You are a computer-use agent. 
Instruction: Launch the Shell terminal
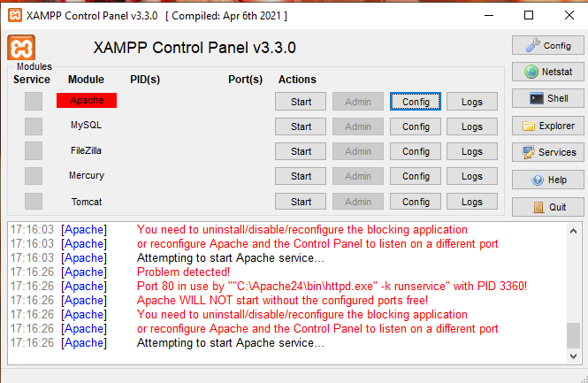547,98
